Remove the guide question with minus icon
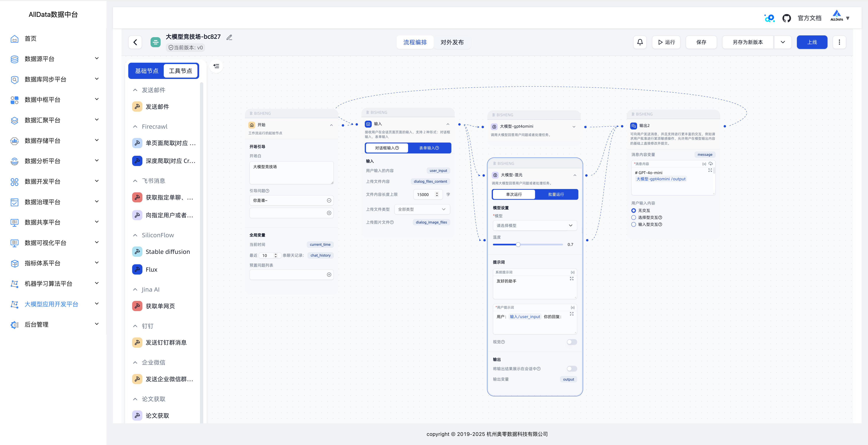 click(x=329, y=200)
